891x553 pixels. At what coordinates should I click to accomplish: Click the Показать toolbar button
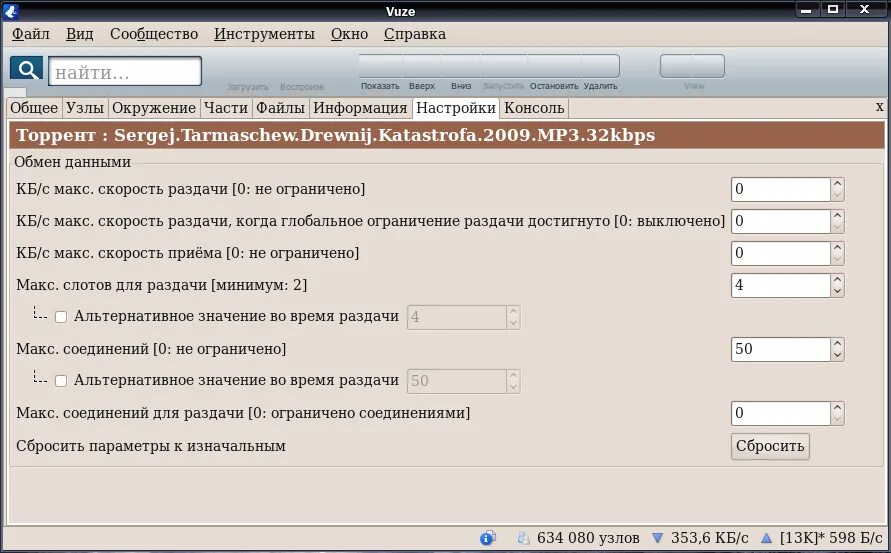tap(380, 73)
